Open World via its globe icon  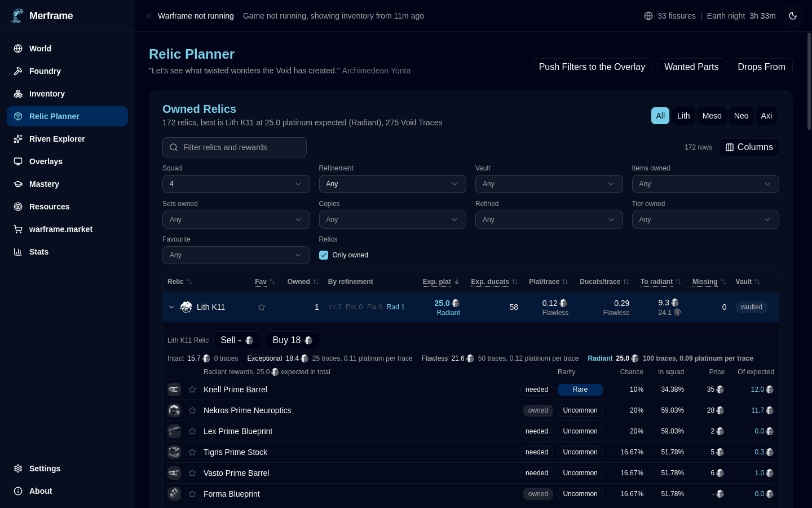(x=18, y=49)
